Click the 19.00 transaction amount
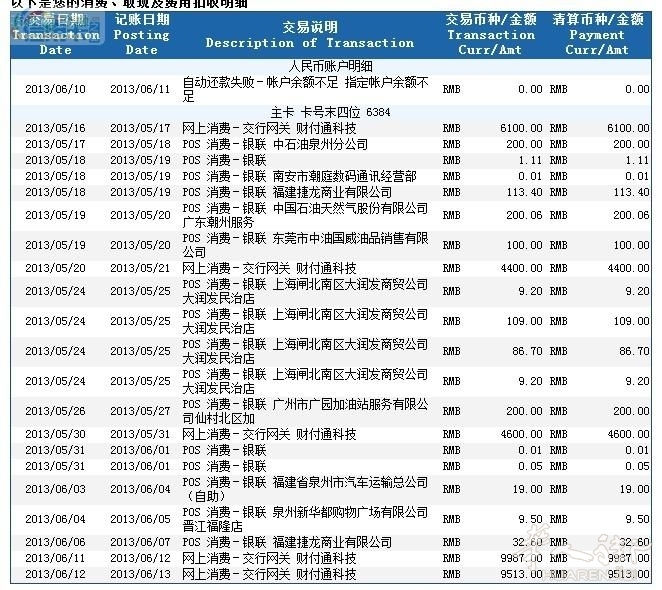The image size is (662, 590). point(527,489)
